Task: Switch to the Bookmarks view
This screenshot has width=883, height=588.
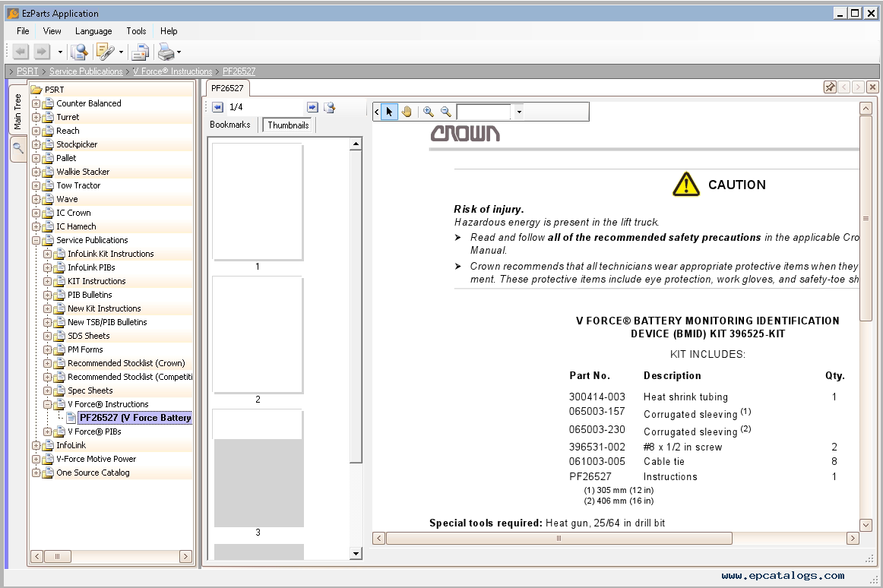Action: pyautogui.click(x=230, y=125)
